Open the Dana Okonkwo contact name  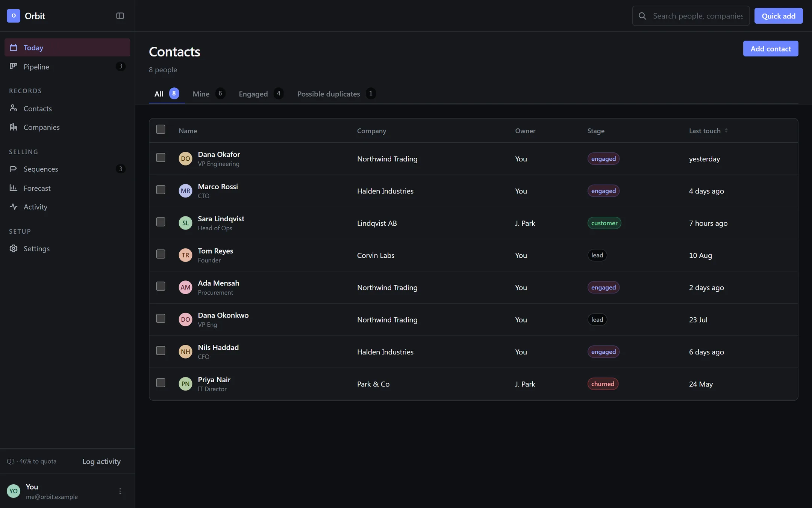[223, 315]
